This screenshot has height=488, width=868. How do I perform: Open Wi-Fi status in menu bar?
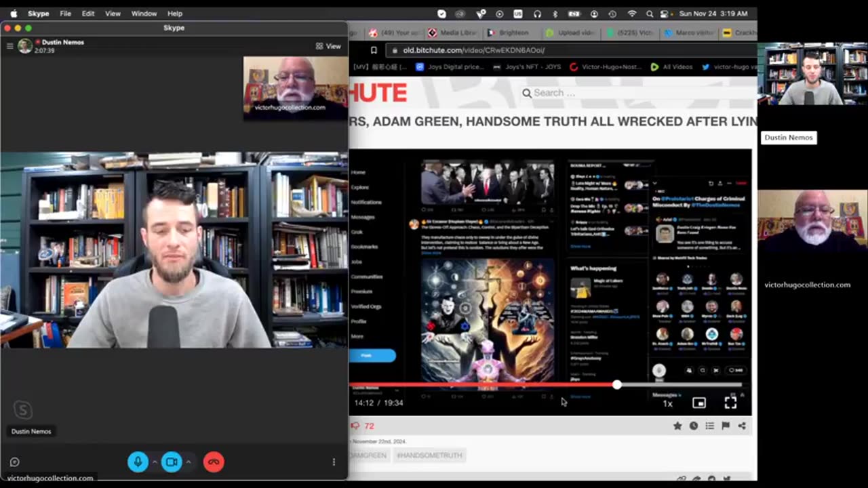tap(632, 14)
